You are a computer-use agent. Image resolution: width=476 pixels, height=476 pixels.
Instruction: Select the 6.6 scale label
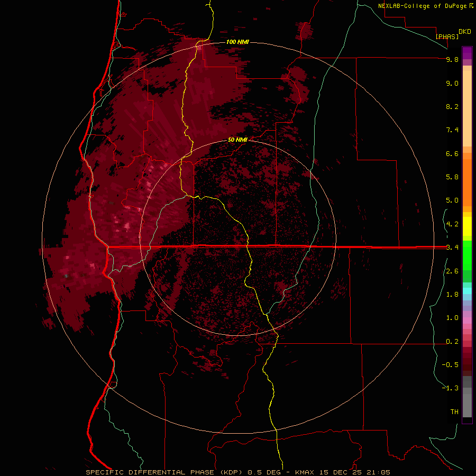point(452,153)
